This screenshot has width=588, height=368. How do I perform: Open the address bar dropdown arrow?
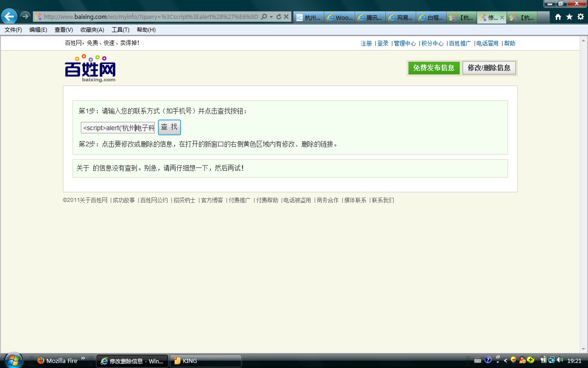click(x=271, y=17)
